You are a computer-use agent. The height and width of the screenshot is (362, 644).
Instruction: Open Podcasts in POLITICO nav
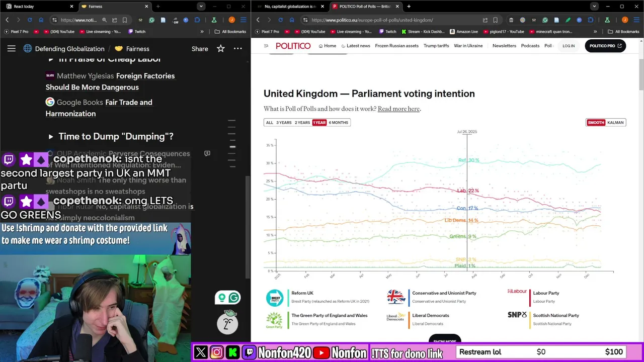pos(530,46)
